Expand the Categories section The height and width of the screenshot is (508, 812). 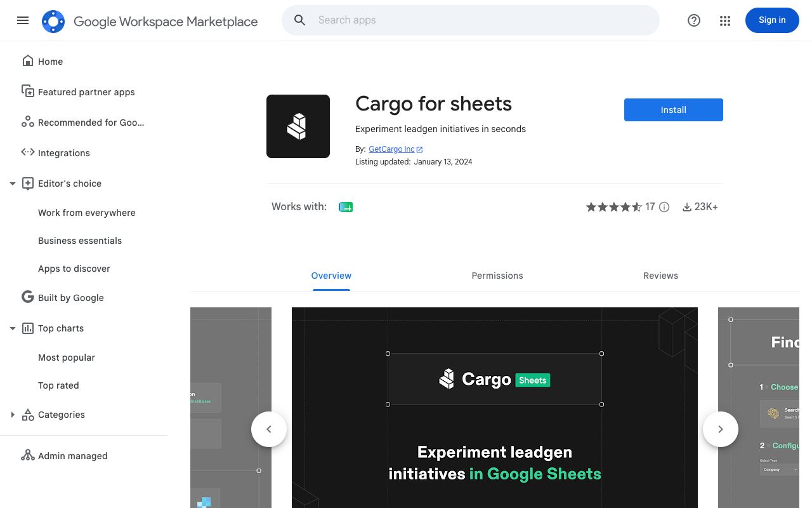(x=12, y=415)
